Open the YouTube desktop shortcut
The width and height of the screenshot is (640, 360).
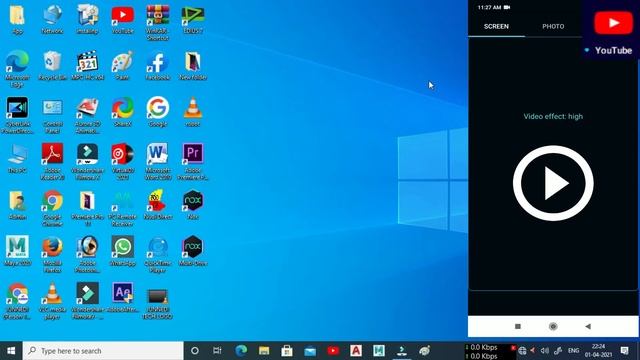click(122, 19)
